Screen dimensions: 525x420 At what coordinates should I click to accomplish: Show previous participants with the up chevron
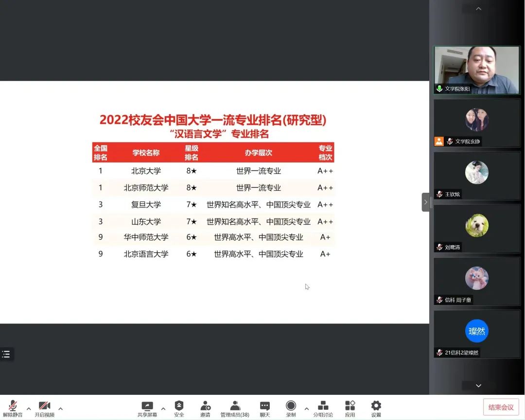(x=478, y=9)
